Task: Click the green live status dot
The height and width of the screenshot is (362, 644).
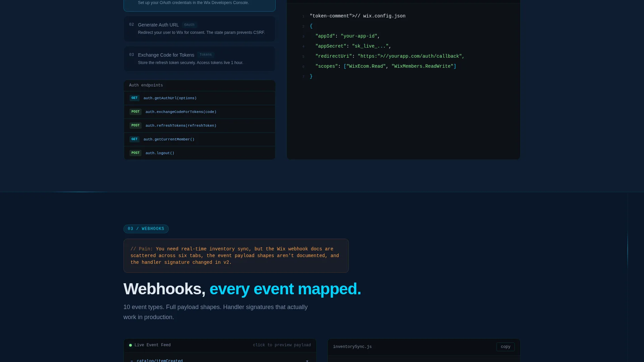Action: tap(130, 345)
